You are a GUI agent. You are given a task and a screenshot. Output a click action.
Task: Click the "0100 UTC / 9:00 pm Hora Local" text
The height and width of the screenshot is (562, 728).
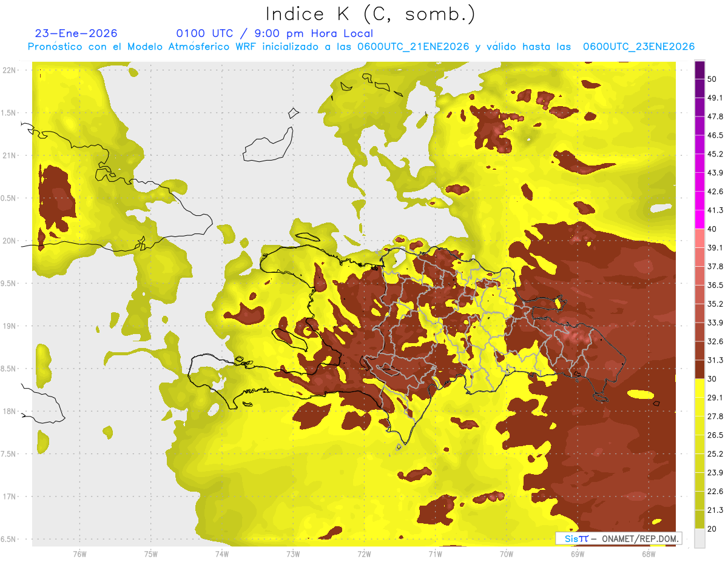[275, 33]
